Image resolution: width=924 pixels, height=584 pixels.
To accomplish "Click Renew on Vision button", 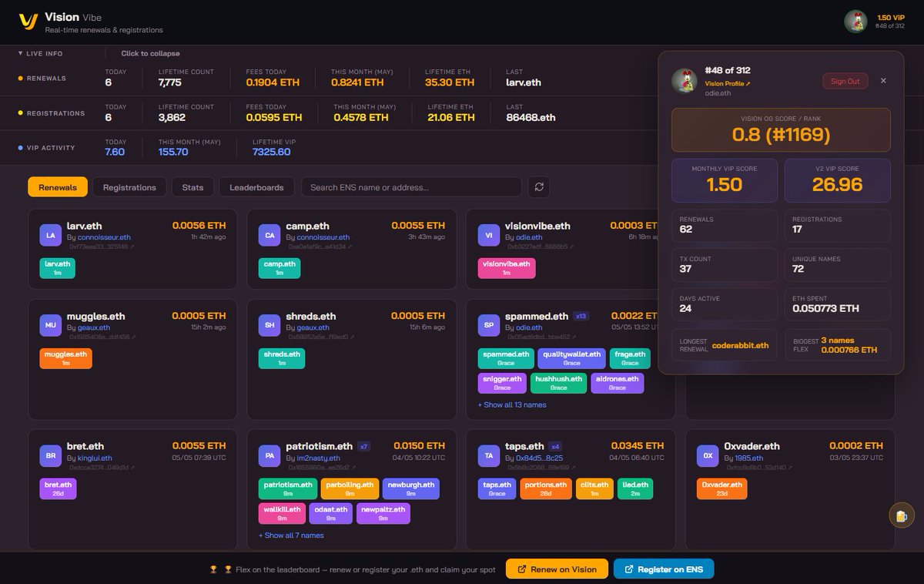I will coord(557,569).
